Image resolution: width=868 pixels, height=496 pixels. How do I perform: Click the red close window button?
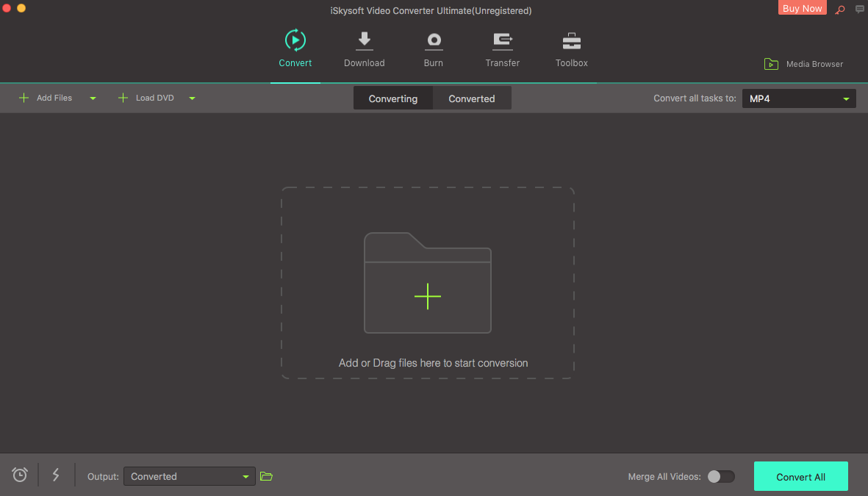tap(7, 8)
